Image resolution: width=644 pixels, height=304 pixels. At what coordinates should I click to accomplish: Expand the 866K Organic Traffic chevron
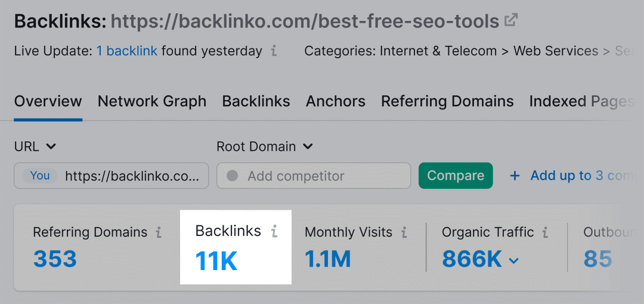click(x=514, y=261)
